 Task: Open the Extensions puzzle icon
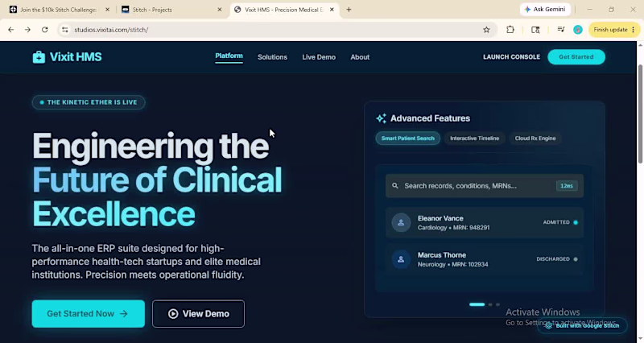(510, 30)
